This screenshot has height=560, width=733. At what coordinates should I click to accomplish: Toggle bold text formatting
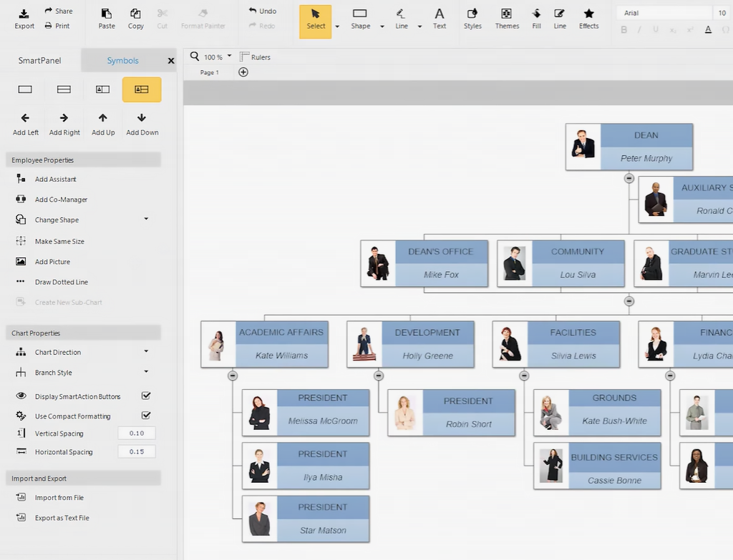click(x=623, y=30)
